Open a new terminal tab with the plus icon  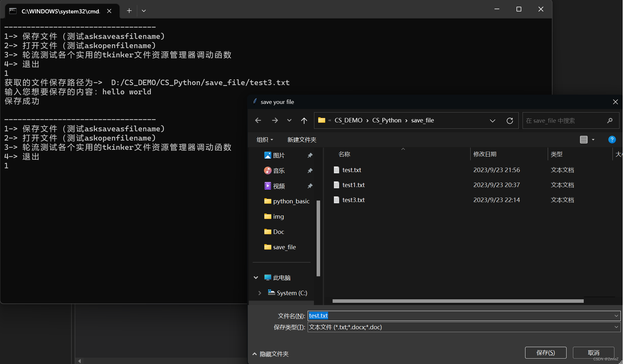(x=129, y=10)
